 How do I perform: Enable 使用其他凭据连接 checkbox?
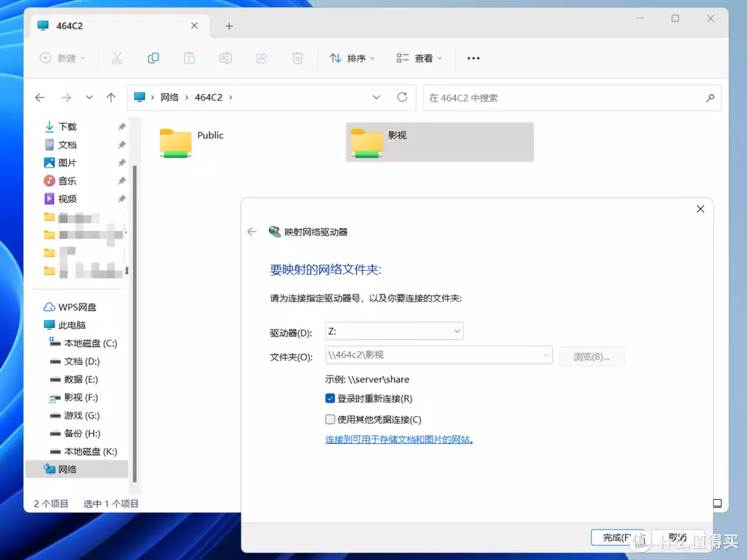(x=330, y=419)
